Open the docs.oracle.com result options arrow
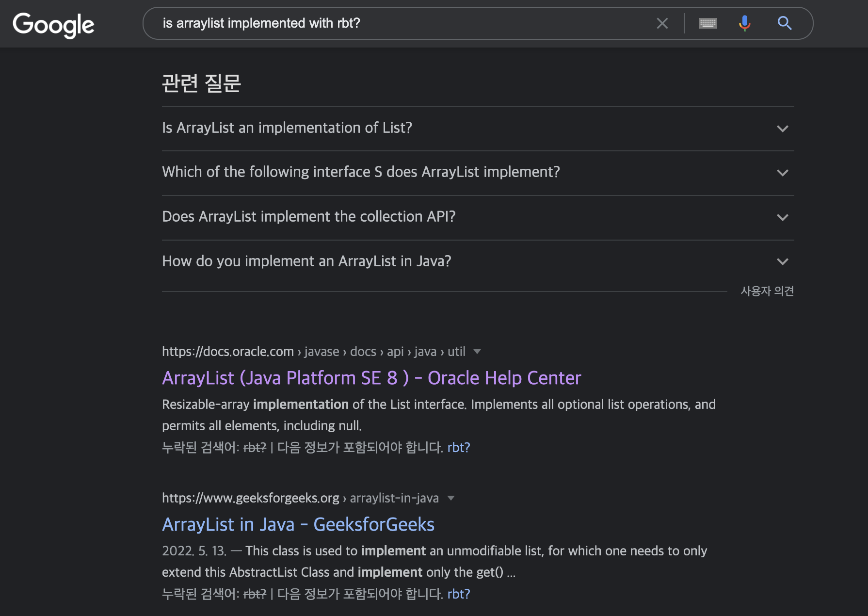868x616 pixels. pyautogui.click(x=477, y=352)
